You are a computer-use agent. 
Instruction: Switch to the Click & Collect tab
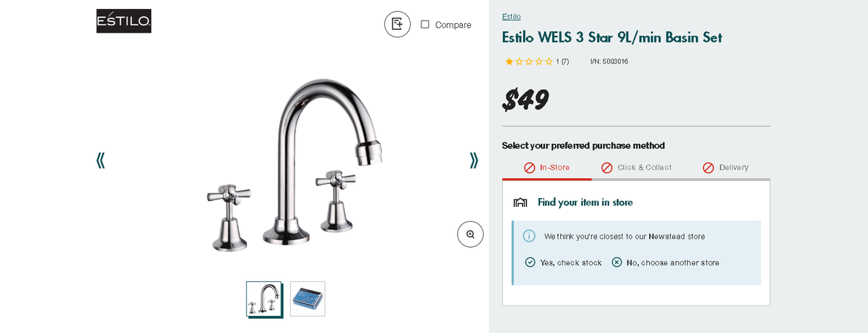tap(637, 168)
